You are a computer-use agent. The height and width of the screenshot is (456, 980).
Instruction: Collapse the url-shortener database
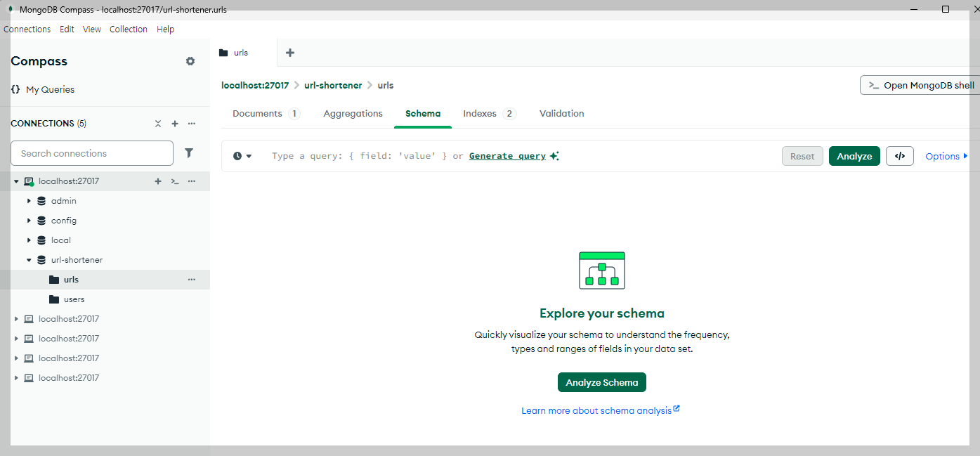[29, 260]
